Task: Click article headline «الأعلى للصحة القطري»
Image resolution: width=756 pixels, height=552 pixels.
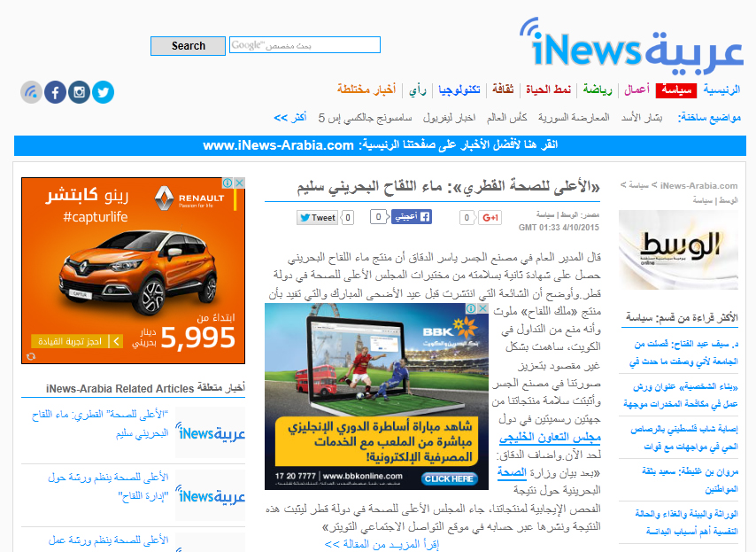Action: pos(449,187)
